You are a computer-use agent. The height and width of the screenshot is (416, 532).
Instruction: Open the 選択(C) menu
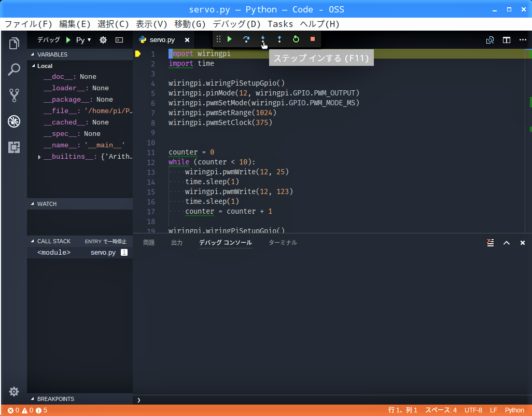[113, 24]
